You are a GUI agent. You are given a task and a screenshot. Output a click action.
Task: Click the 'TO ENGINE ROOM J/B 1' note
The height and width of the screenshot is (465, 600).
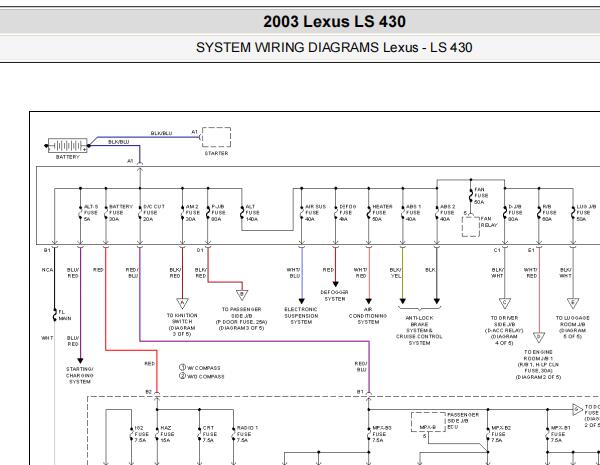coord(538,364)
